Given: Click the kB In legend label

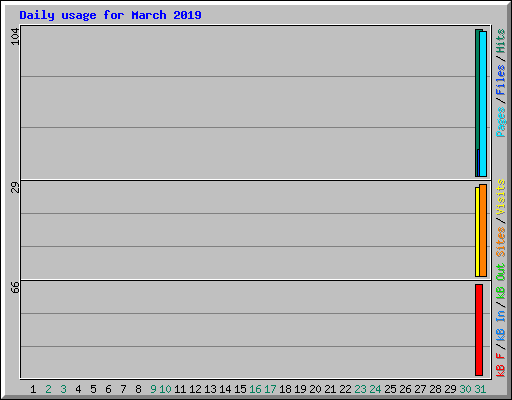Looking at the screenshot, I should 501,325.
